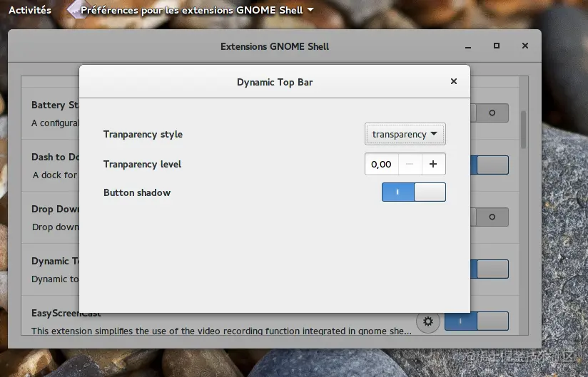Image resolution: width=588 pixels, height=377 pixels.
Task: Open the Activités overview
Action: pyautogui.click(x=30, y=10)
